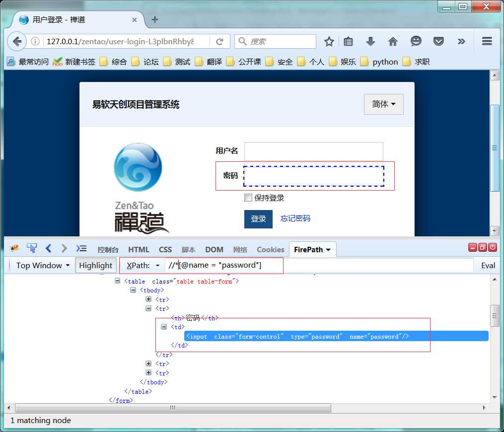
Task: Switch to the HTML tab
Action: pos(139,250)
